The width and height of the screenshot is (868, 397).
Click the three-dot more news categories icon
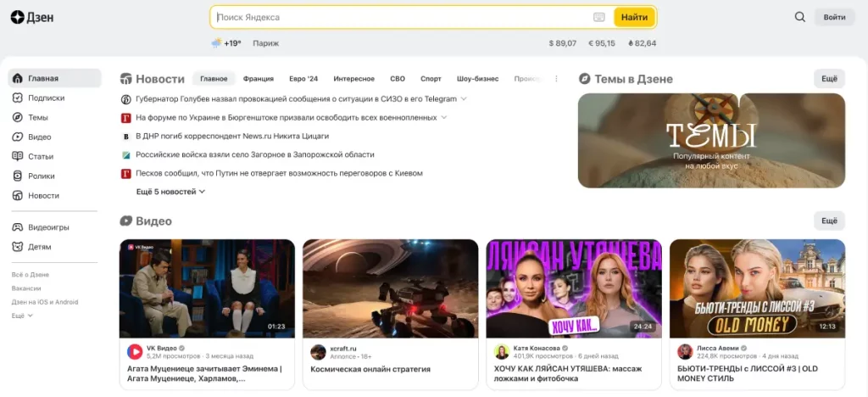click(x=556, y=79)
